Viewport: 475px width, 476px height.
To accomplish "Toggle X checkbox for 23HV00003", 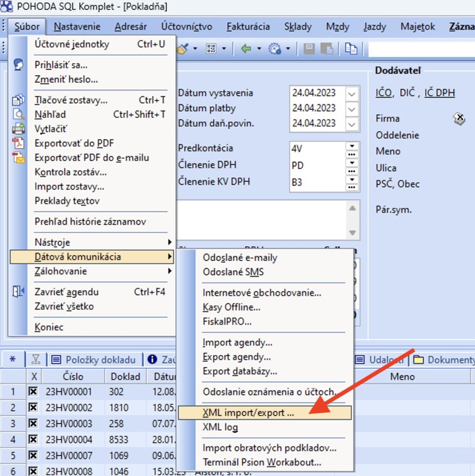I will click(33, 423).
